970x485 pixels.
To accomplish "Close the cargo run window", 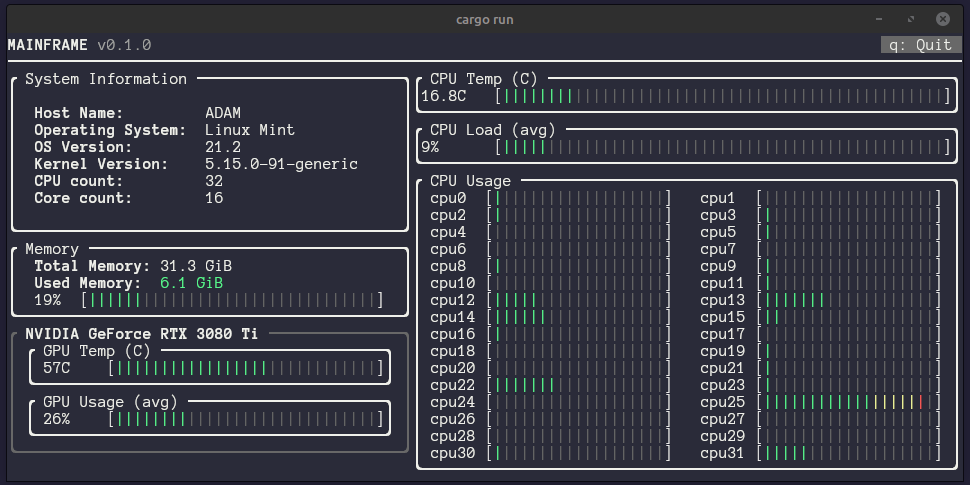I will click(942, 19).
